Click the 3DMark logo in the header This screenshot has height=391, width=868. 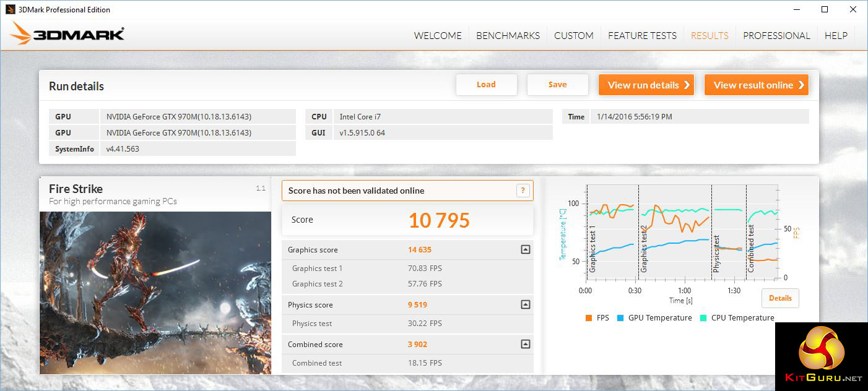[67, 33]
